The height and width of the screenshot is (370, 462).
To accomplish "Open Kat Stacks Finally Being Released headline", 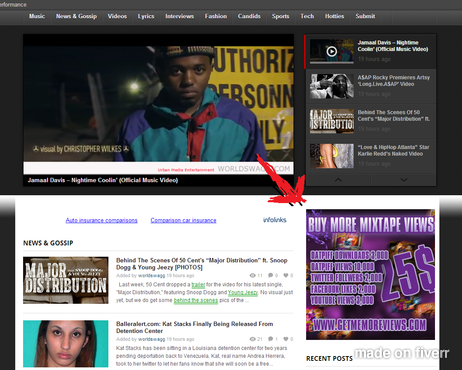I will 195,327.
